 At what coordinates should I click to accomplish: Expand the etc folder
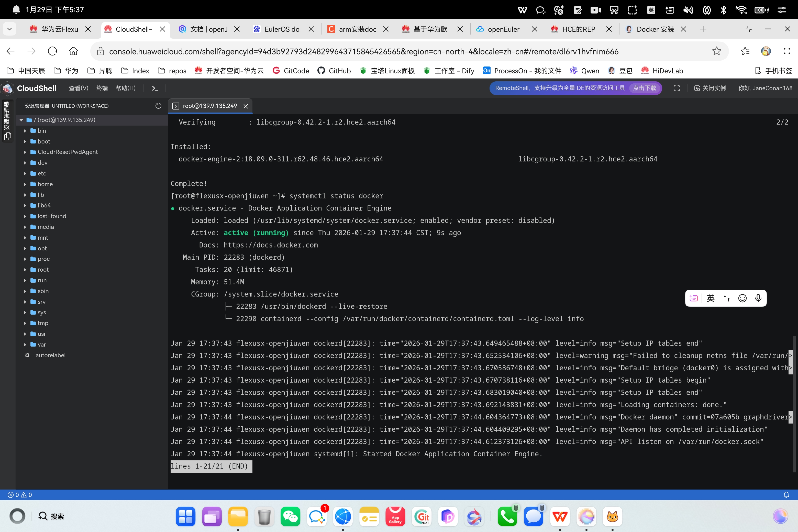42,173
